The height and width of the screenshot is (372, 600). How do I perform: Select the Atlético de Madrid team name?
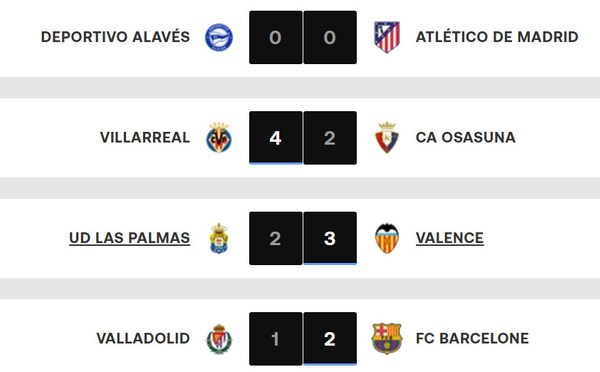[497, 37]
